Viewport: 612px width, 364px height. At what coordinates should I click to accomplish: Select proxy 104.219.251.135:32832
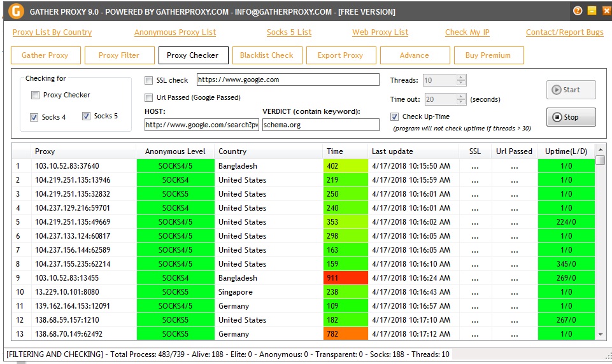(x=73, y=194)
